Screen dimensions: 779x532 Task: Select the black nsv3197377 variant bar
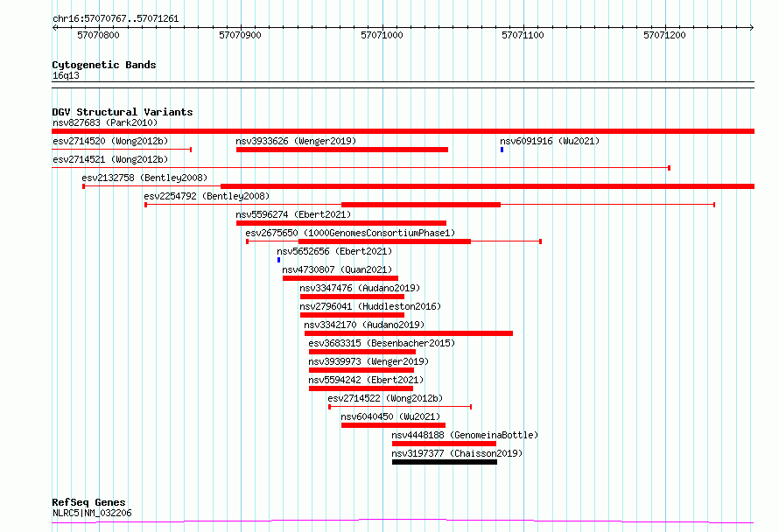click(x=445, y=462)
